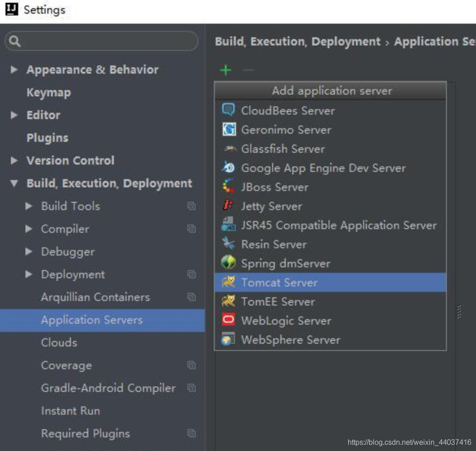Select Google App Engine Dev Server
The image size is (476, 451).
tap(330, 168)
